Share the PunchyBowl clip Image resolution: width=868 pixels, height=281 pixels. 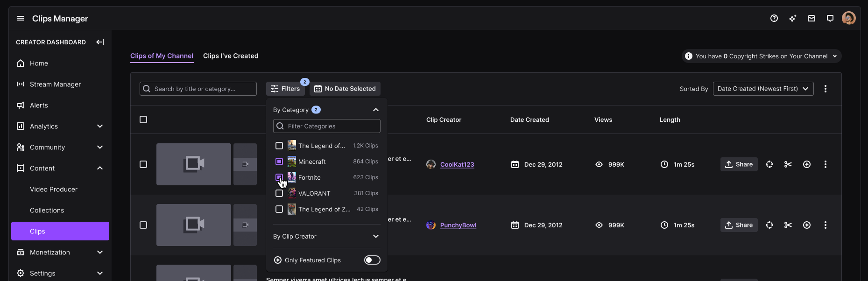click(x=739, y=225)
